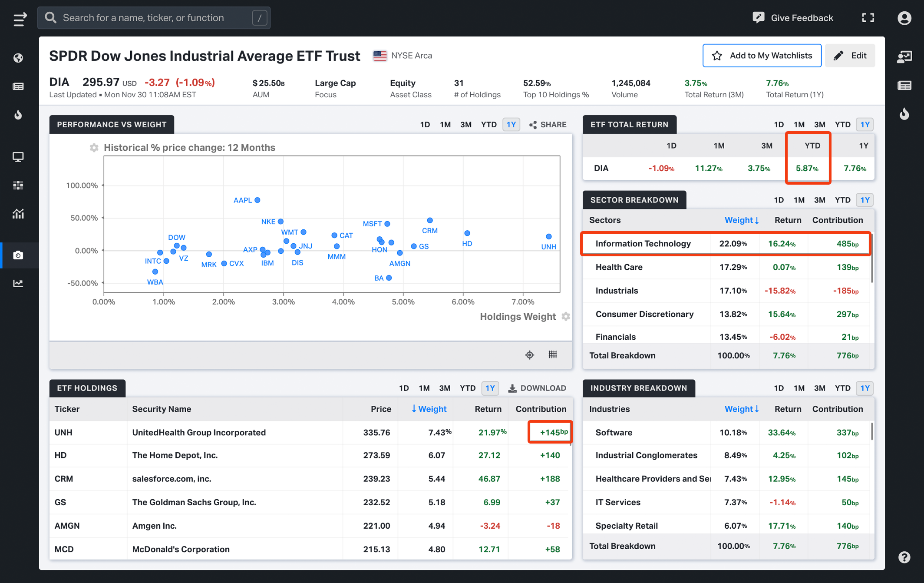Open the hamburger navigation menu

[19, 18]
